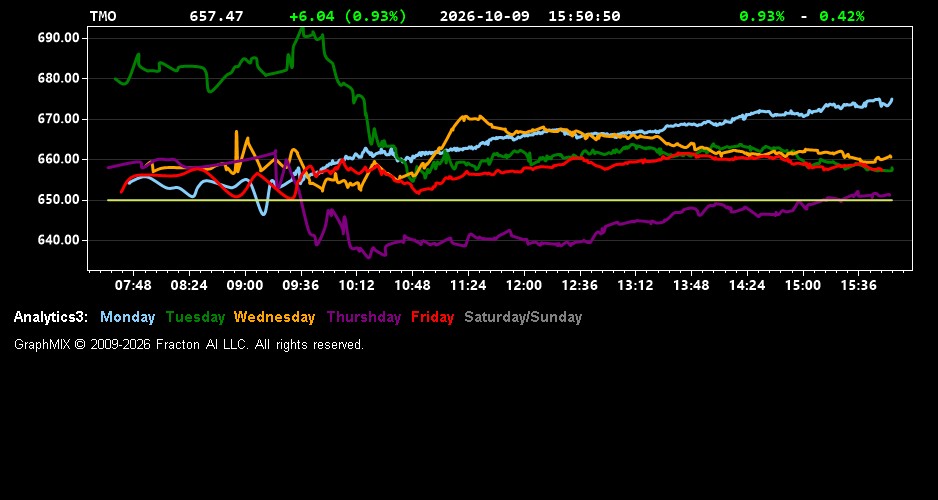938x500 pixels.
Task: Select the Tuesday legend label
Action: point(196,317)
